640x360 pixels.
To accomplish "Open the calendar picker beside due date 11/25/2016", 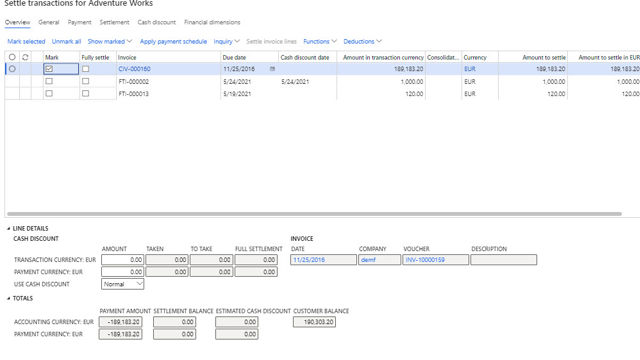I will [x=272, y=69].
